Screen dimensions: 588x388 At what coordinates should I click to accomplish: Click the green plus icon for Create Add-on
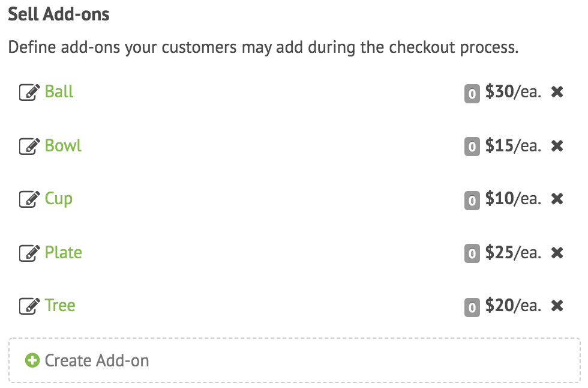(x=32, y=360)
